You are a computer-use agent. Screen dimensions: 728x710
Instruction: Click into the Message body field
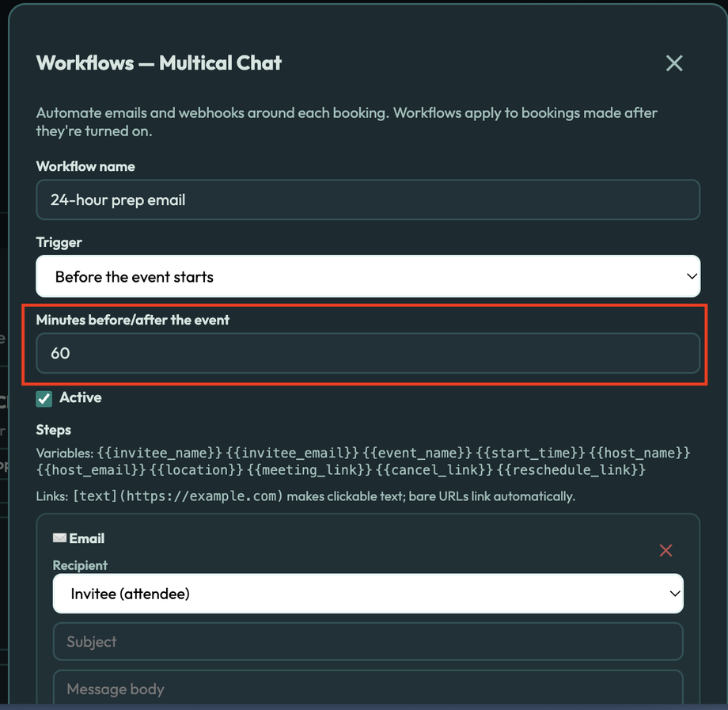point(368,689)
